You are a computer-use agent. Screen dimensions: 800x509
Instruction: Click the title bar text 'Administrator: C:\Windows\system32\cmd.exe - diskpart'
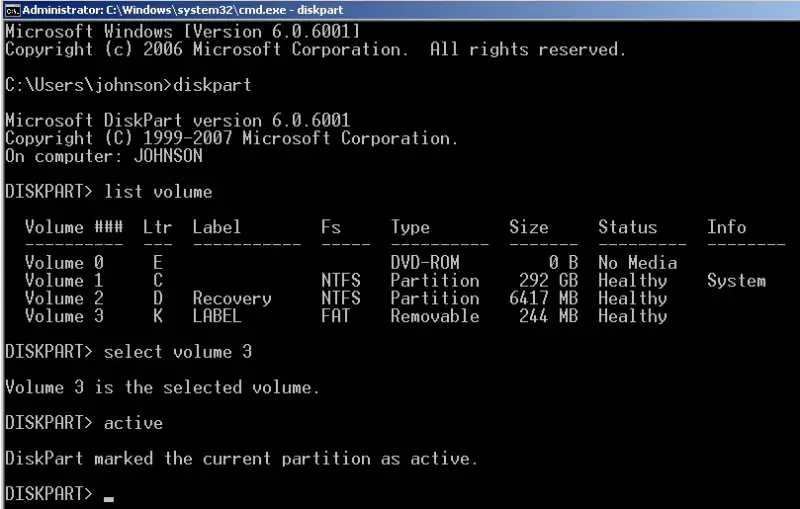coord(183,10)
